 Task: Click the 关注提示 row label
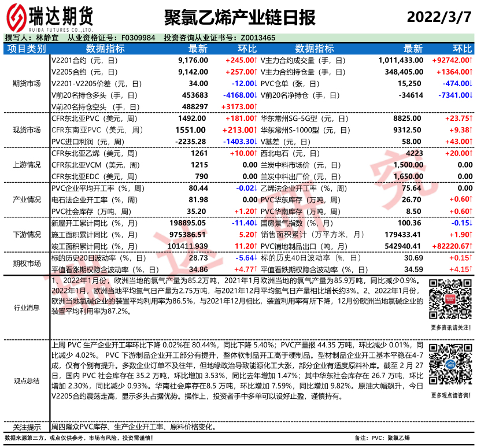click(26, 427)
